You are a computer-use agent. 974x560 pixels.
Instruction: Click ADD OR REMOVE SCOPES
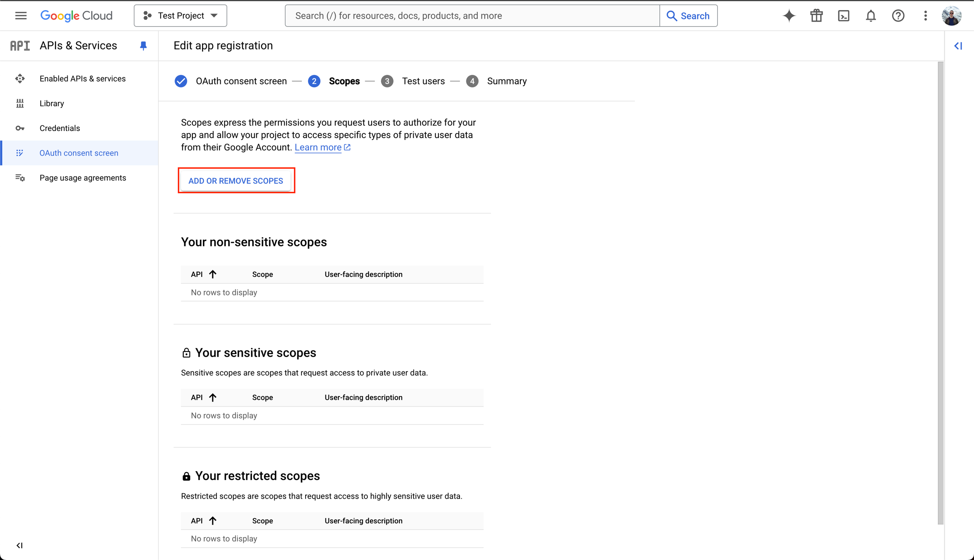coord(236,180)
